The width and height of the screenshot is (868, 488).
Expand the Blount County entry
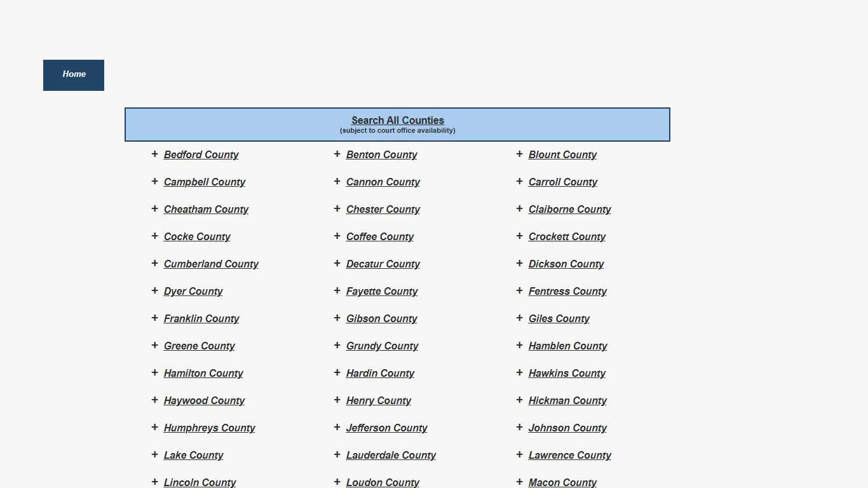click(x=519, y=154)
